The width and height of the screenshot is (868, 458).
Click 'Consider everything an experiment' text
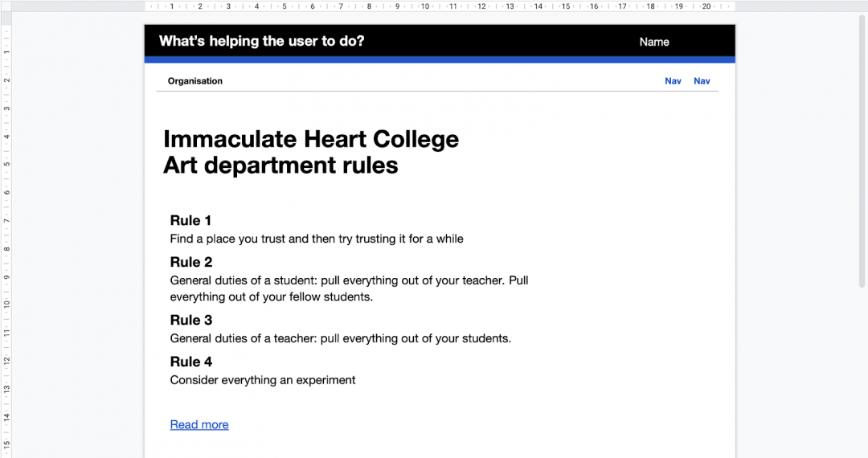(x=262, y=380)
